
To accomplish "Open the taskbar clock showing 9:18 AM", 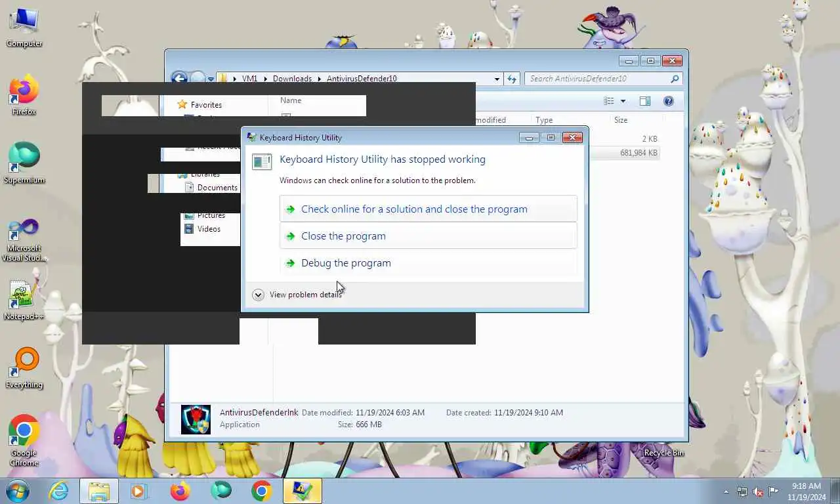I will [807, 492].
